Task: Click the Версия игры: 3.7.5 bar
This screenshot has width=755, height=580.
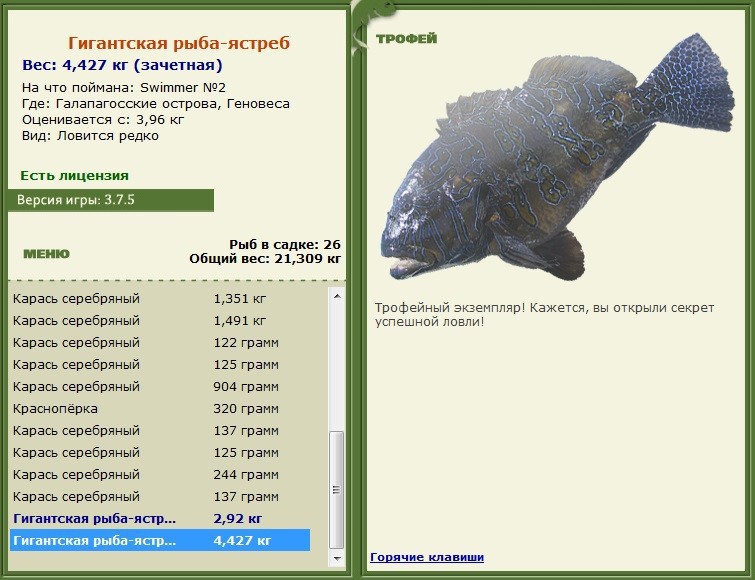Action: [111, 200]
